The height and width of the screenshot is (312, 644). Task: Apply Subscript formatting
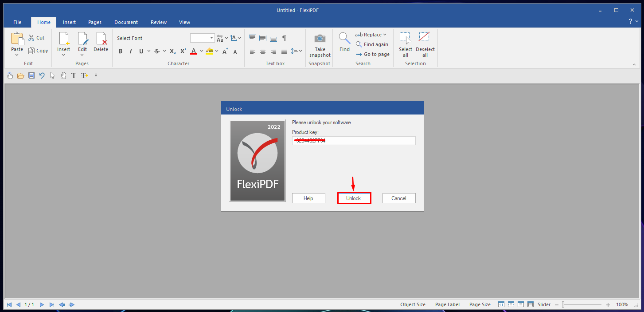click(x=173, y=51)
